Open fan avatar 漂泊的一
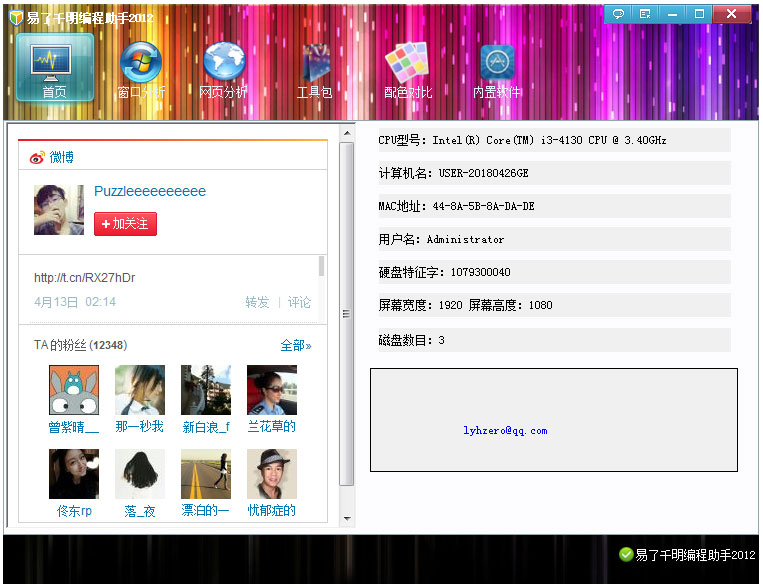The width and height of the screenshot is (763, 588). pyautogui.click(x=206, y=474)
